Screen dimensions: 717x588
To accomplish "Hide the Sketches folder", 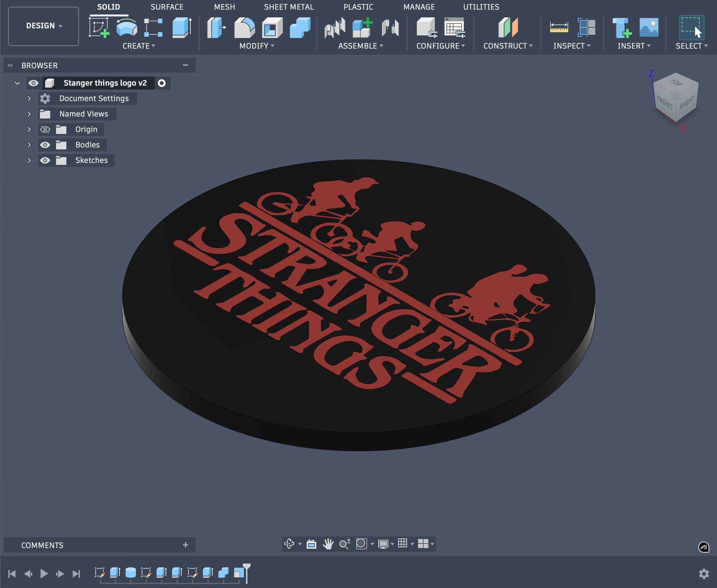I will pos(45,160).
